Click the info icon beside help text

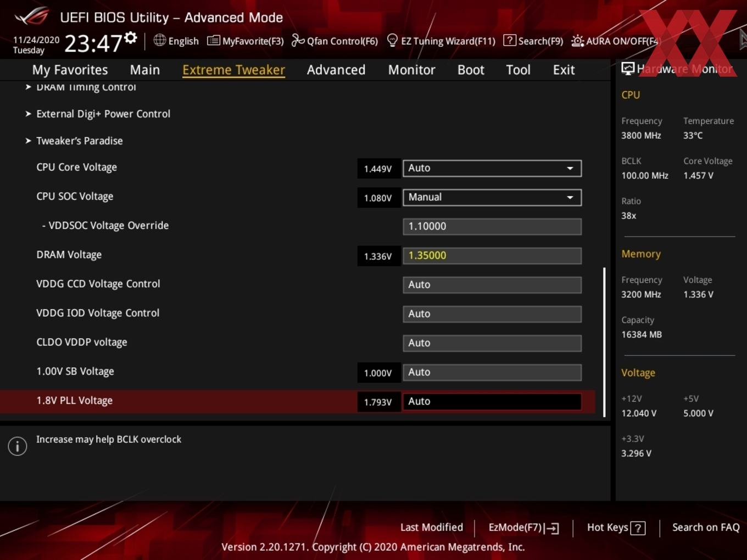point(18,446)
